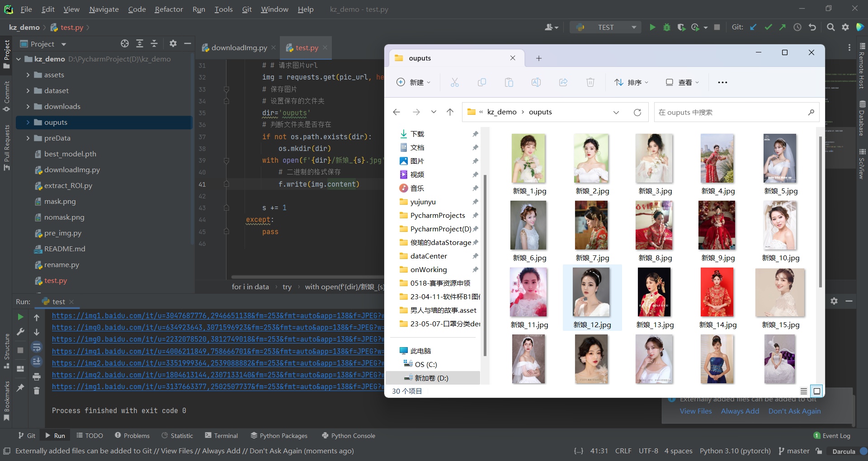868x461 pixels.
Task: Collapse all in Project panel
Action: (154, 43)
